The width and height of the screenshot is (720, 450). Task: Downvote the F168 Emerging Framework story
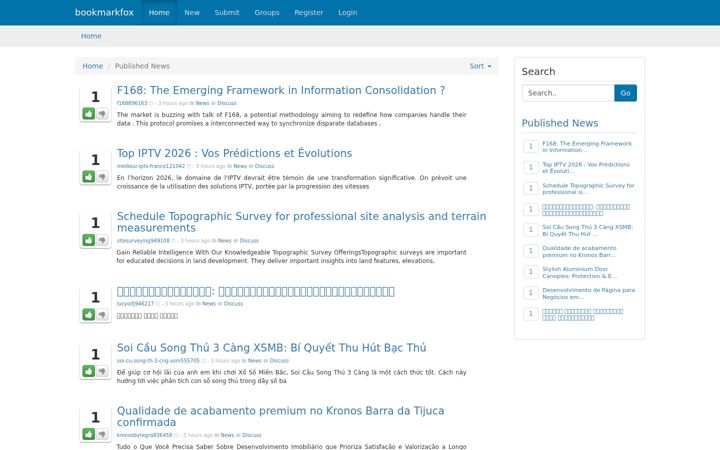coord(102,113)
